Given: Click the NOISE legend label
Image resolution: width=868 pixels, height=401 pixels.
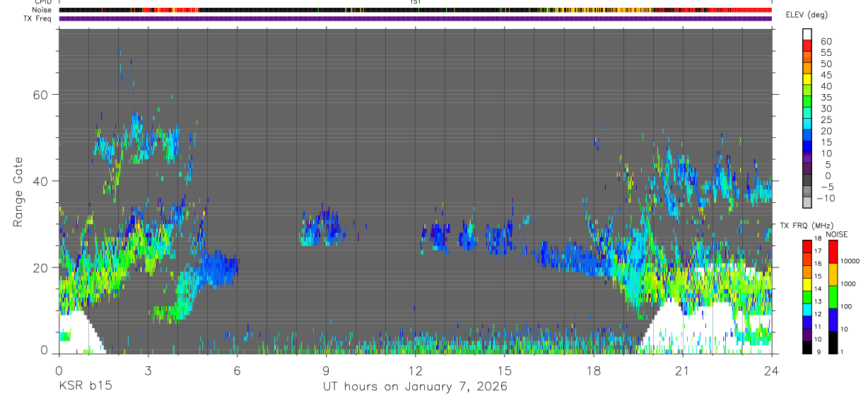Looking at the screenshot, I should [x=837, y=234].
